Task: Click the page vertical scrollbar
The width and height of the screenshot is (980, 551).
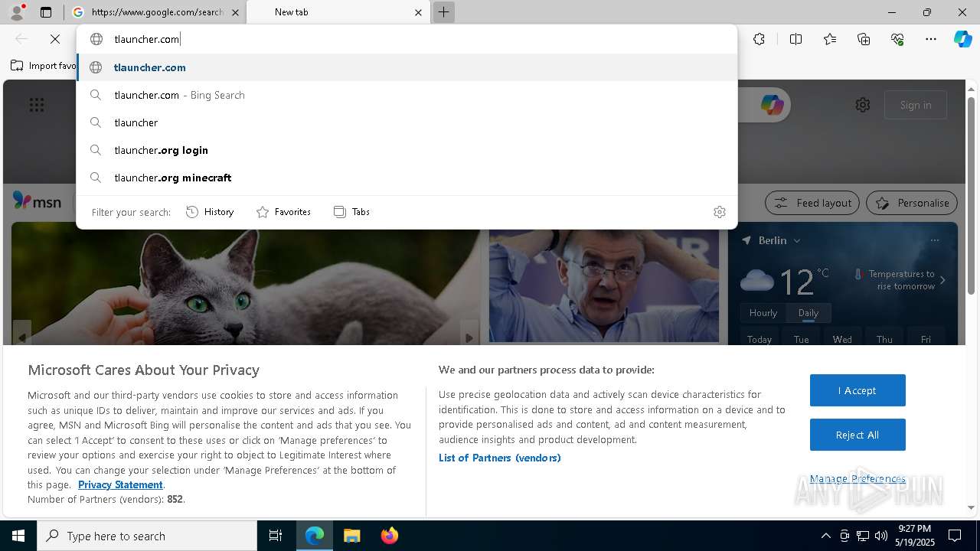Action: 971,195
